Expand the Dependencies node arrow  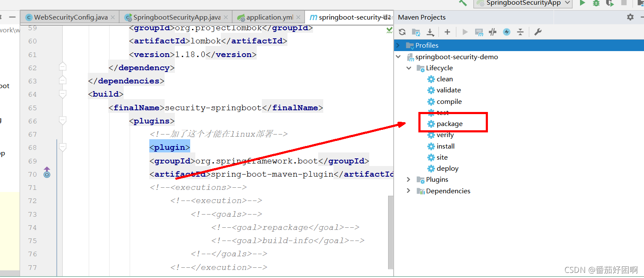[409, 191]
